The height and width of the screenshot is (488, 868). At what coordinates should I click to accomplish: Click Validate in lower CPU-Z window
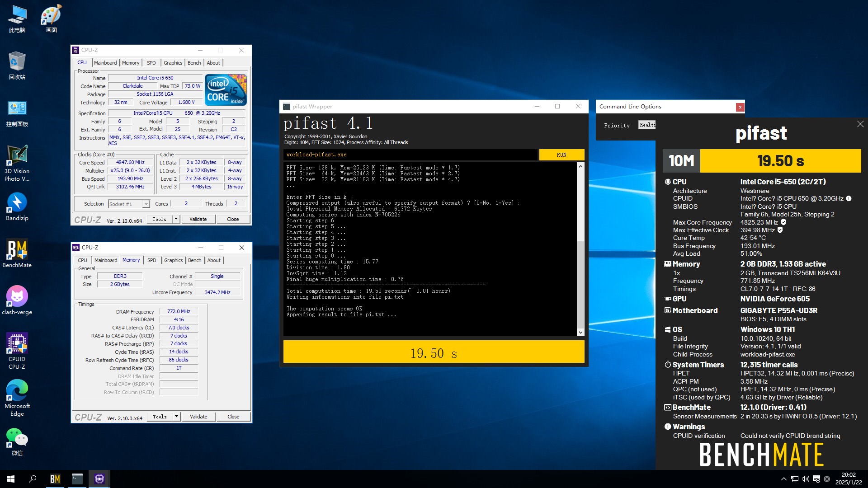point(198,417)
